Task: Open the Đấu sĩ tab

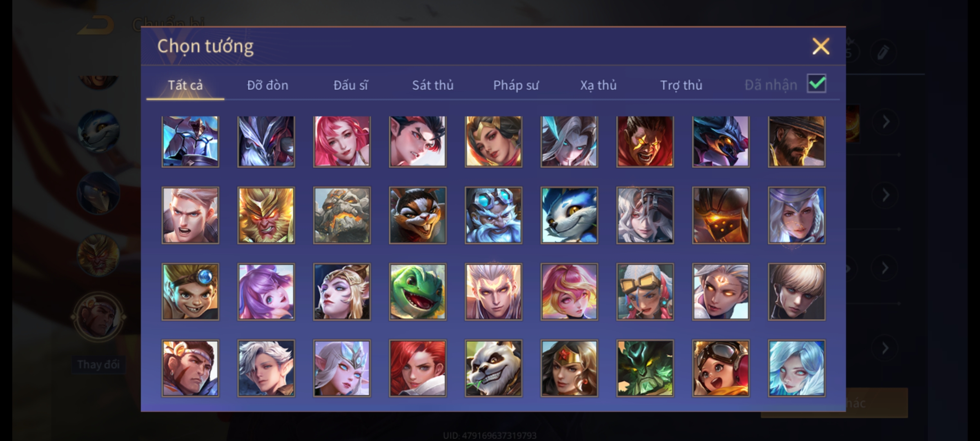Action: (x=350, y=85)
